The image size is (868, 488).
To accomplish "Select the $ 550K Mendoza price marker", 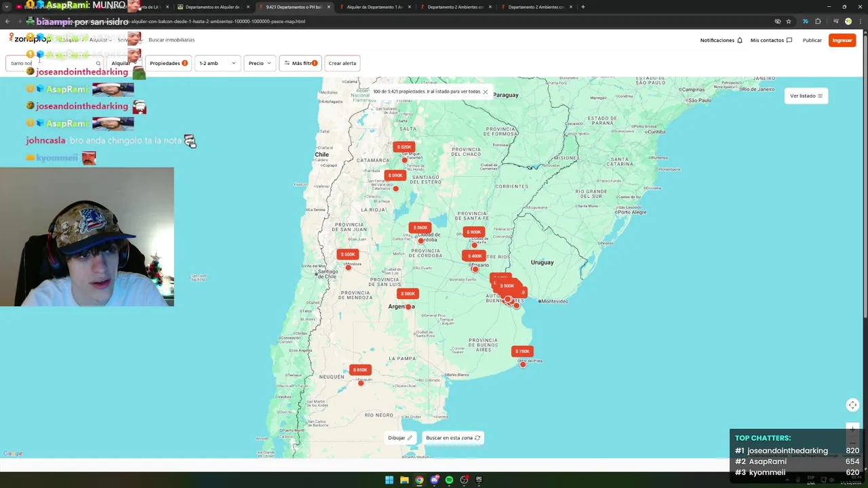I will coord(348,254).
